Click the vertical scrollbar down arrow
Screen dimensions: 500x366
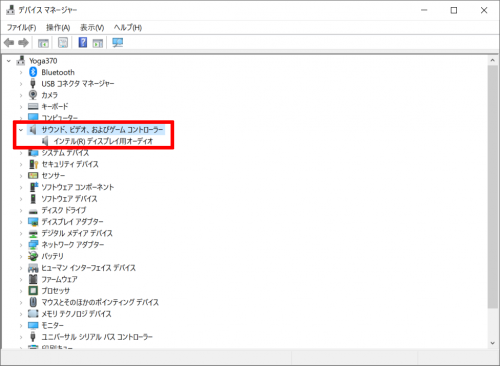pyautogui.click(x=493, y=343)
